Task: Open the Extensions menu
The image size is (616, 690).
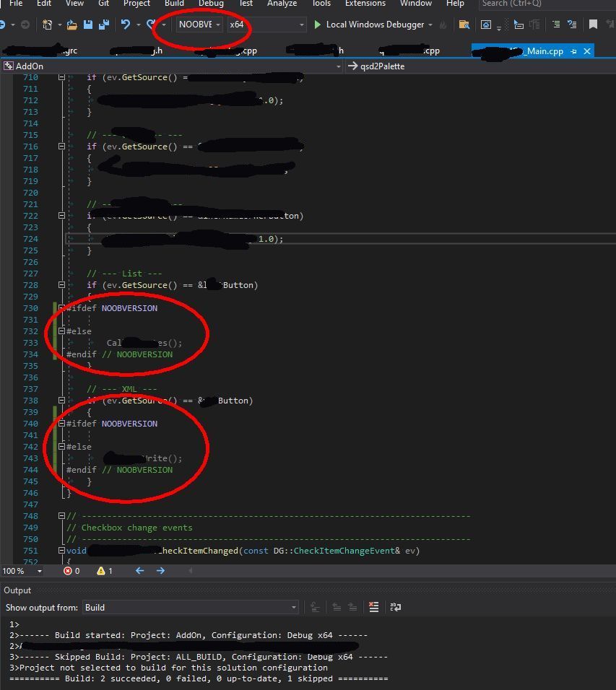Action: pos(365,4)
